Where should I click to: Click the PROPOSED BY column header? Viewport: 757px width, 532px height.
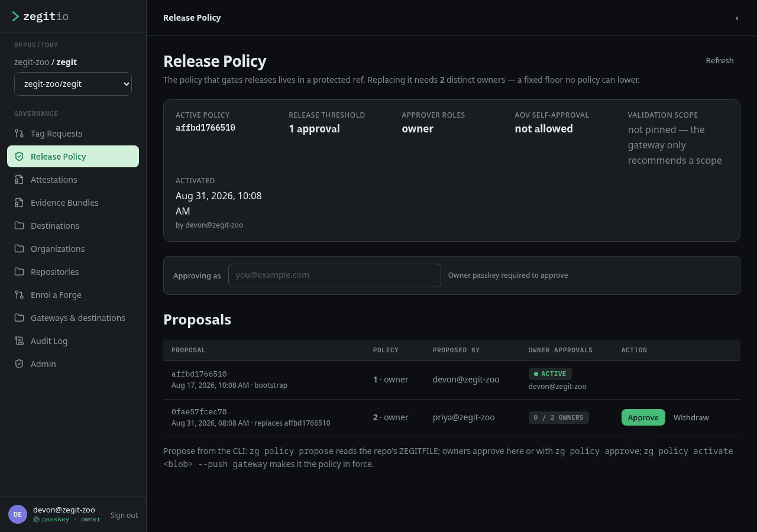click(x=456, y=350)
